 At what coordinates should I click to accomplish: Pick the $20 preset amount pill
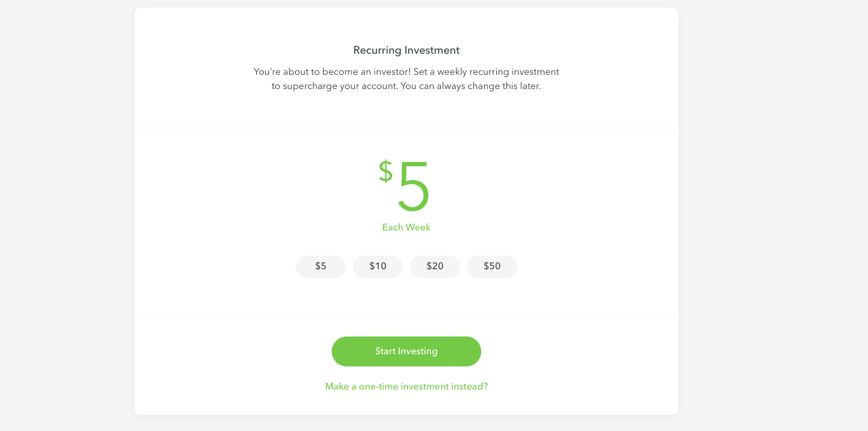[x=435, y=266]
